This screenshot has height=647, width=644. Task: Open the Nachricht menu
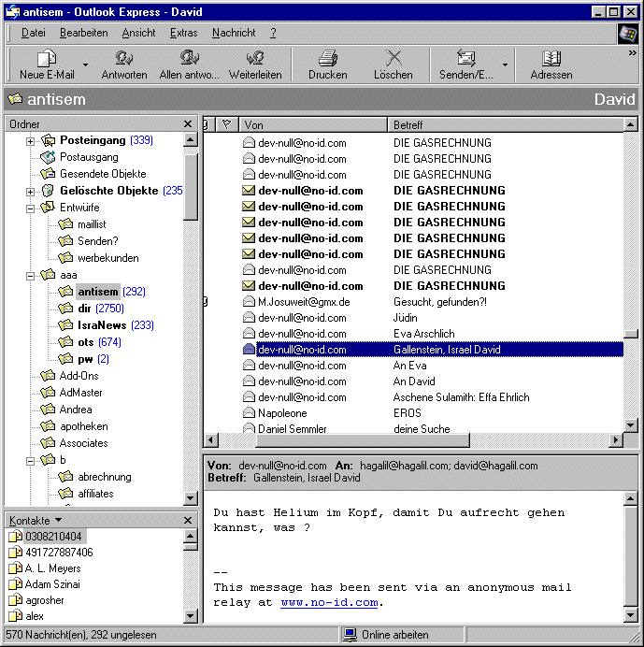[x=234, y=33]
